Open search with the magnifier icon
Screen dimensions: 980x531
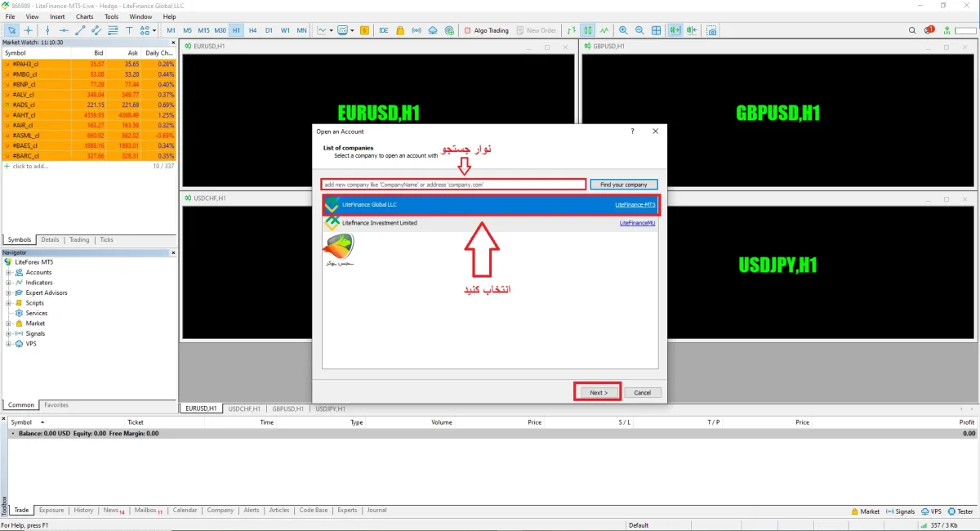click(912, 30)
